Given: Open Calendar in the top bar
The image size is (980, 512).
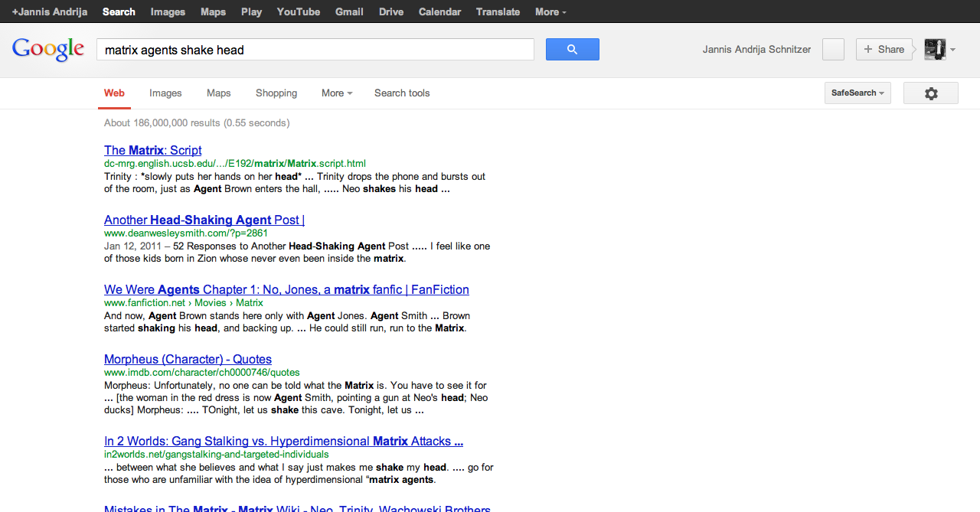Looking at the screenshot, I should click(439, 11).
